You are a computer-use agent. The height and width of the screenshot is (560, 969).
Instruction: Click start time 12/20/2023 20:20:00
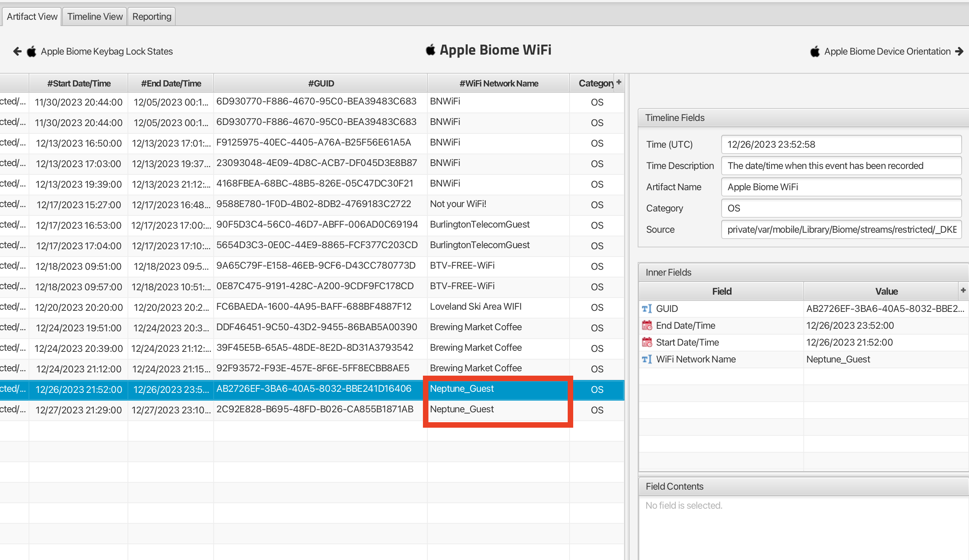click(78, 307)
